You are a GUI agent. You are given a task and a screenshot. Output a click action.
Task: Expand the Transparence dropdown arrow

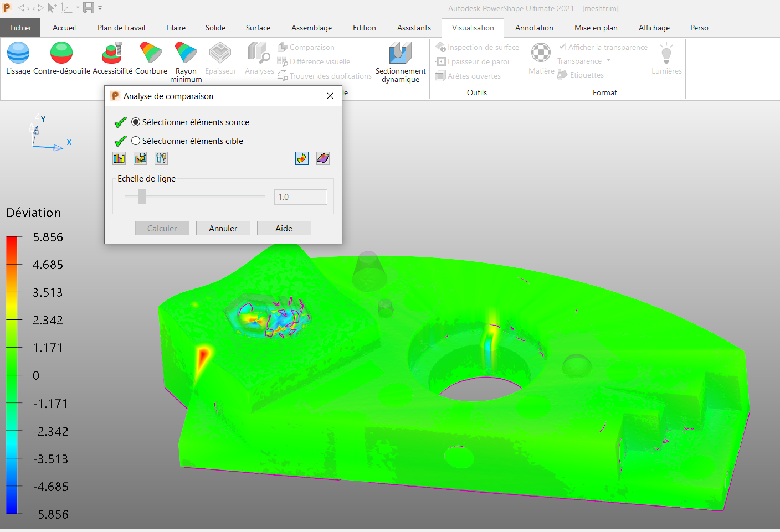[608, 60]
